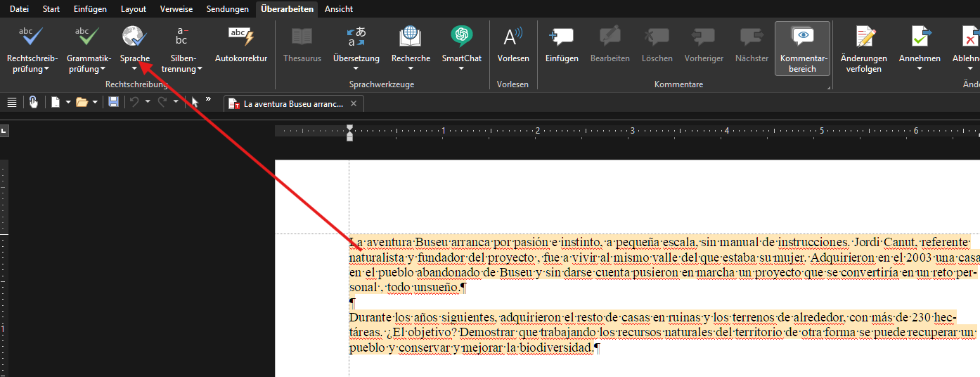Click the Silbentrennung icon
Image resolution: width=980 pixels, height=377 pixels.
point(182,36)
